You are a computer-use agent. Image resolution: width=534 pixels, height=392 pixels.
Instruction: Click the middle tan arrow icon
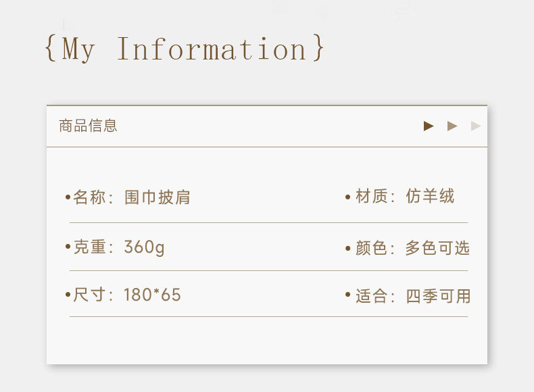tap(452, 126)
